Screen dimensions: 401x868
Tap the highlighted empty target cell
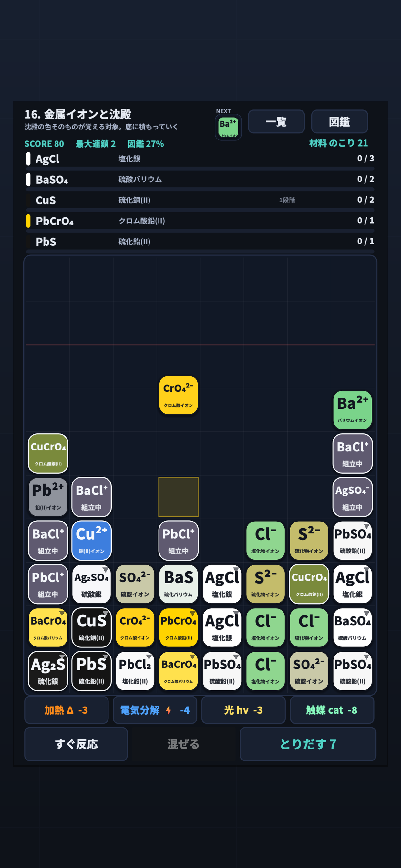178,497
